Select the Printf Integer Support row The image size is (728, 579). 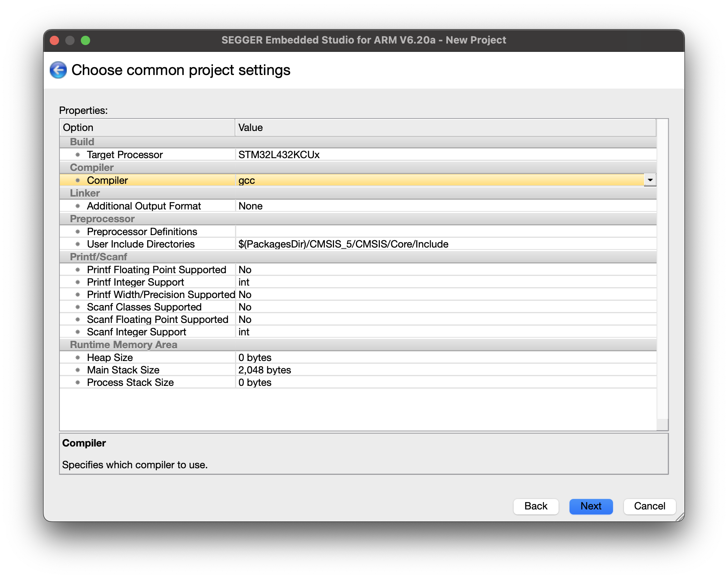pyautogui.click(x=358, y=282)
